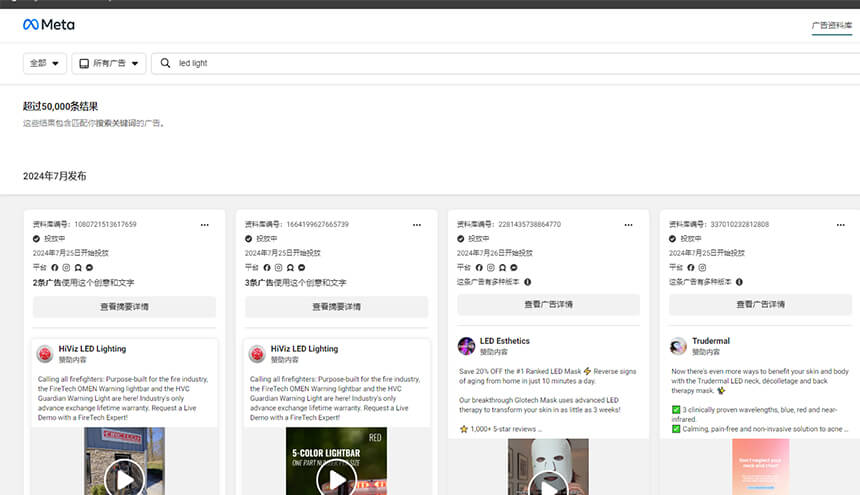Click Instagram platform icon on ad 1664199627665739
The height and width of the screenshot is (495, 860).
279,268
